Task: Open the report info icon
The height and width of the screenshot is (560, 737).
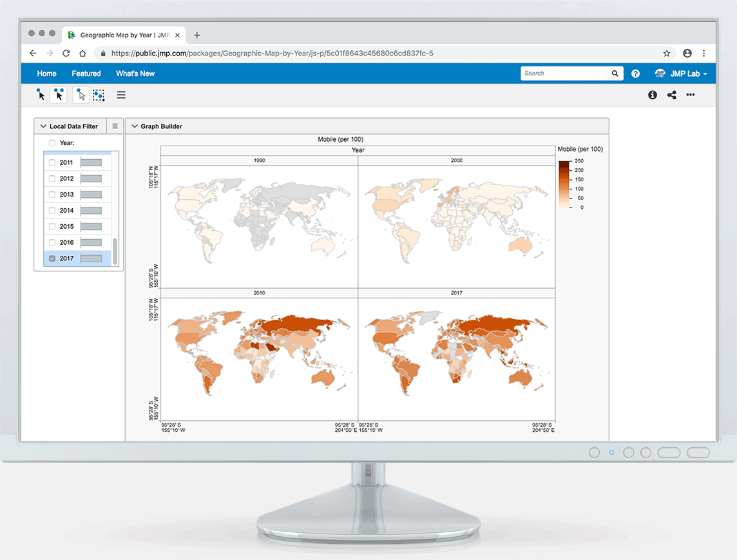Action: (x=653, y=95)
